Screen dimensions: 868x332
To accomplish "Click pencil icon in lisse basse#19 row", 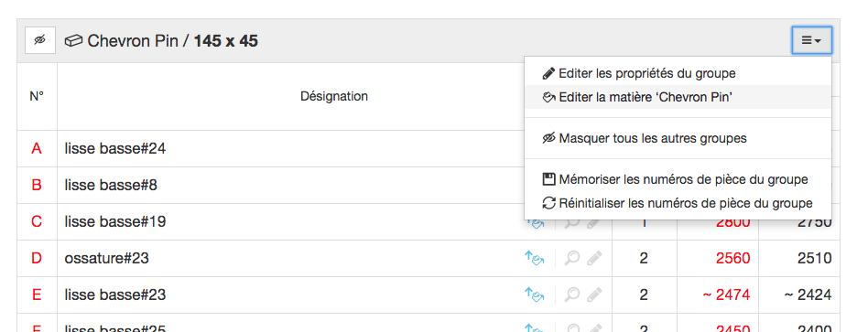I will [594, 222].
